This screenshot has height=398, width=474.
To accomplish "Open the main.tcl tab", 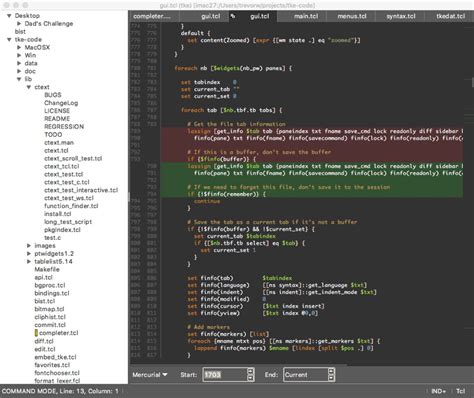I will (x=302, y=16).
